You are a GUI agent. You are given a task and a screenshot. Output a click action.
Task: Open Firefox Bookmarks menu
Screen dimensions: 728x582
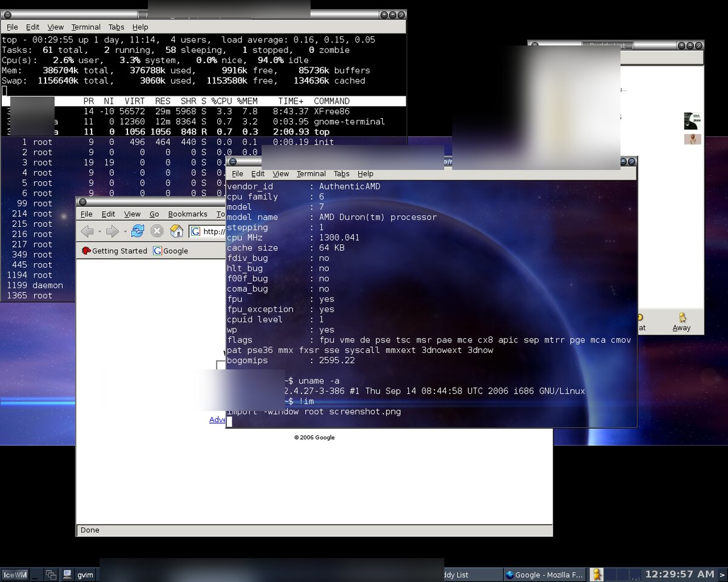tap(187, 214)
